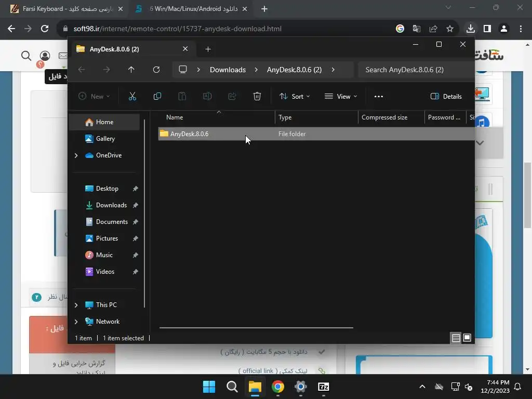Sort by the Password column header

coord(444,117)
